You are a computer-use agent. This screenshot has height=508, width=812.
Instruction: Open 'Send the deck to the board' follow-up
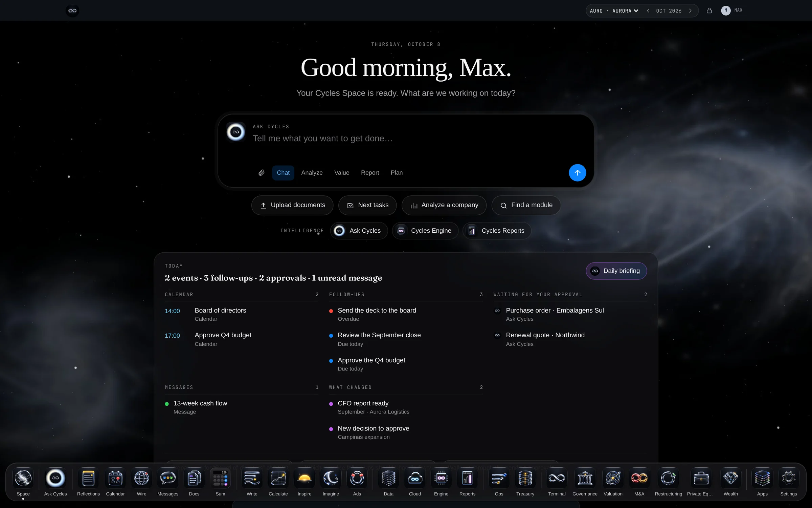(406, 314)
